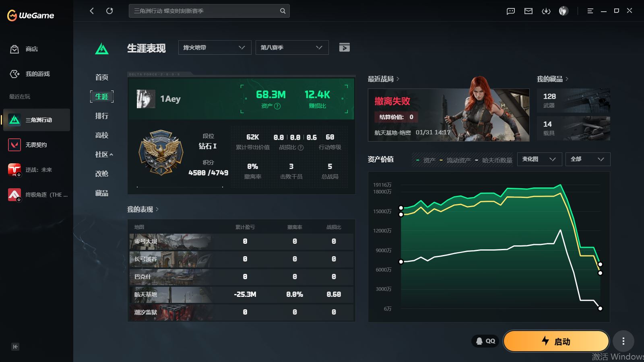Viewport: 644px width, 362px height.
Task: Click the back arrow navigation icon
Action: click(x=92, y=11)
